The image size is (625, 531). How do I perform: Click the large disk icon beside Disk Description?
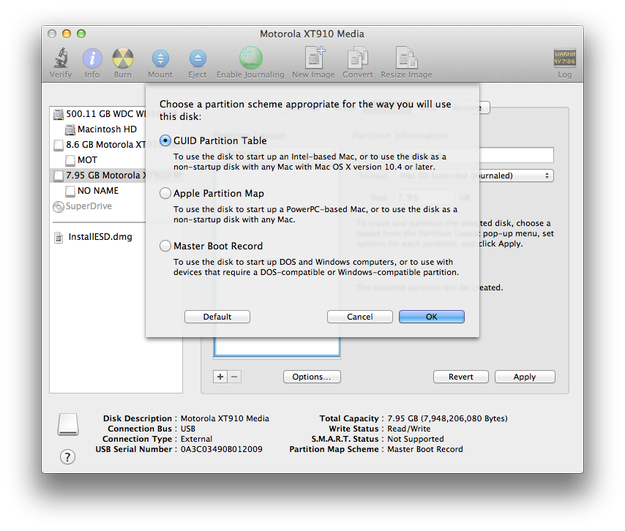[68, 424]
